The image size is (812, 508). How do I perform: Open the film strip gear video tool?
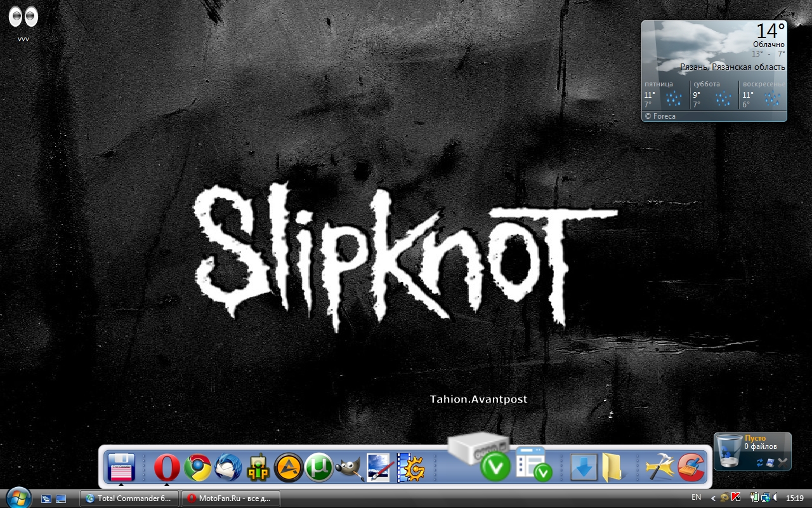(x=410, y=469)
